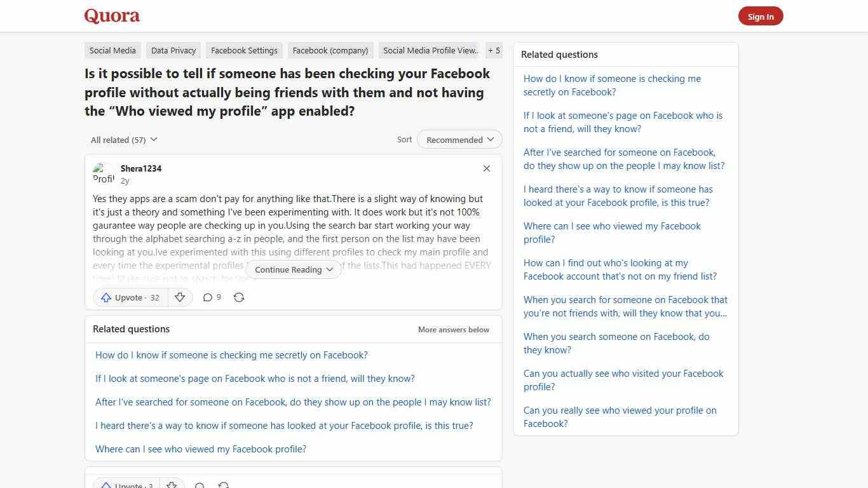Expand Continue Reading on Shera1234's answer
This screenshot has height=488, width=868.
pyautogui.click(x=293, y=269)
